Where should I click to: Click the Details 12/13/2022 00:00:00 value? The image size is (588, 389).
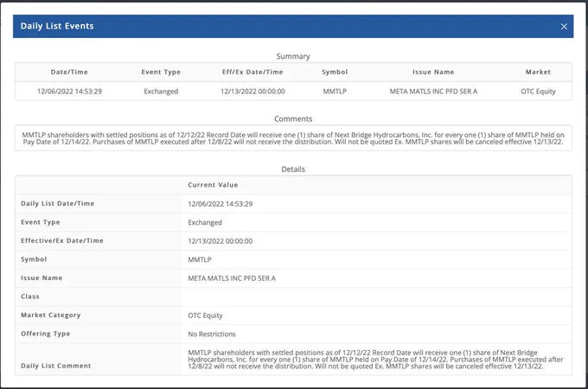220,241
